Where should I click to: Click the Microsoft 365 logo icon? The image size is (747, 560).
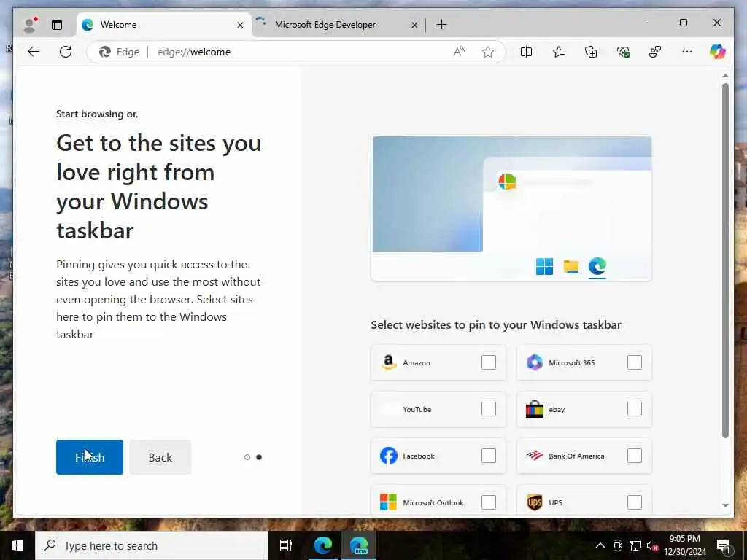pos(535,362)
